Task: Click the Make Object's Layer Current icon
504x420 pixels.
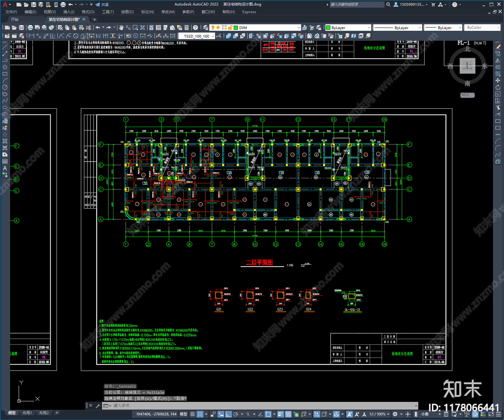Action: pos(305,28)
